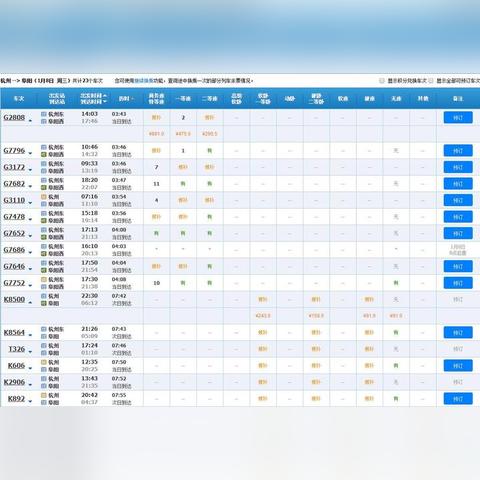Click the orange departure icon in G7752 row
Screen dimensions: 480x480
point(44,279)
